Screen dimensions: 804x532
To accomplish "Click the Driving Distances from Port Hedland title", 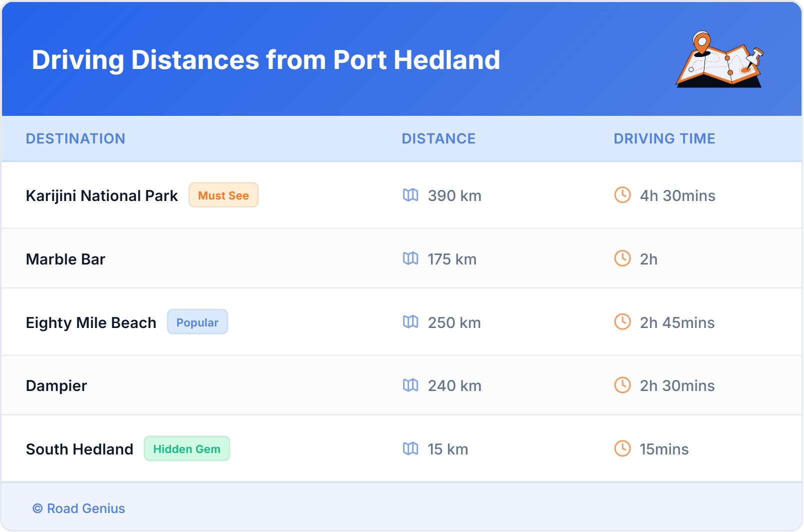I will click(266, 60).
